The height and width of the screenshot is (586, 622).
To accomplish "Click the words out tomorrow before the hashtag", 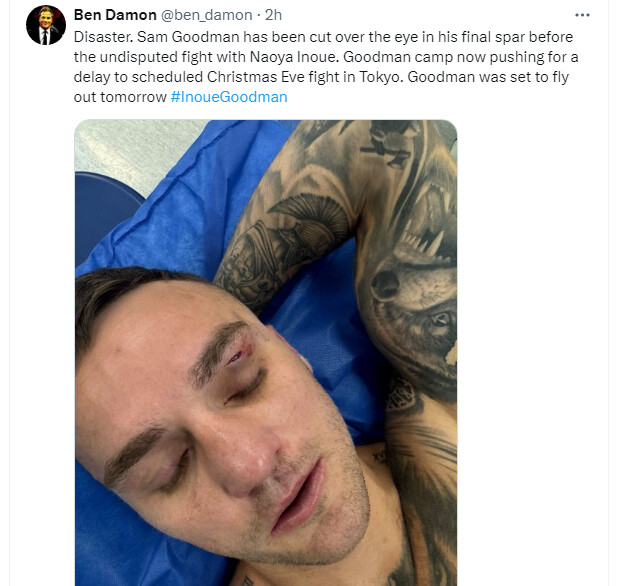I will point(120,97).
